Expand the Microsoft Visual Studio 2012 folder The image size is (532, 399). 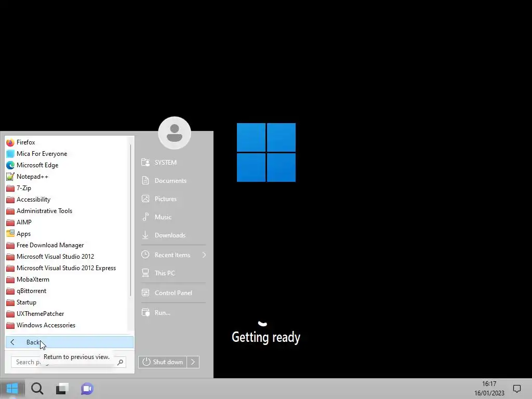click(66, 257)
